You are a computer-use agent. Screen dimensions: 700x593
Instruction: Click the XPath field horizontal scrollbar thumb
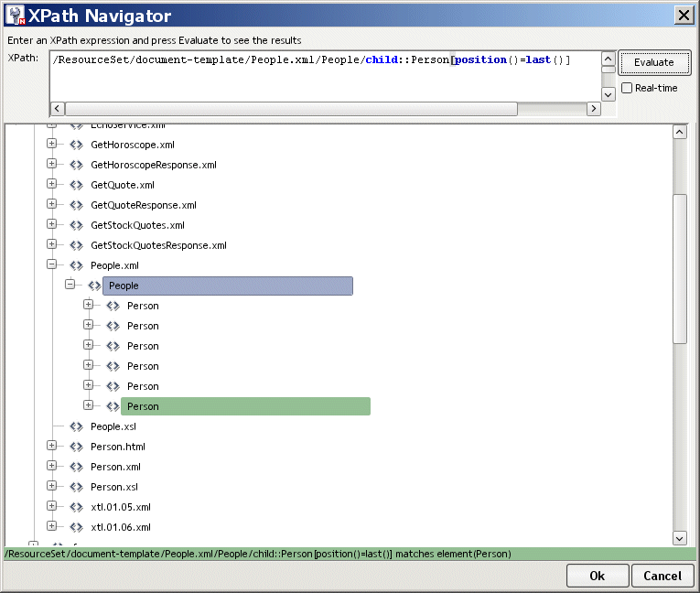tap(291, 109)
